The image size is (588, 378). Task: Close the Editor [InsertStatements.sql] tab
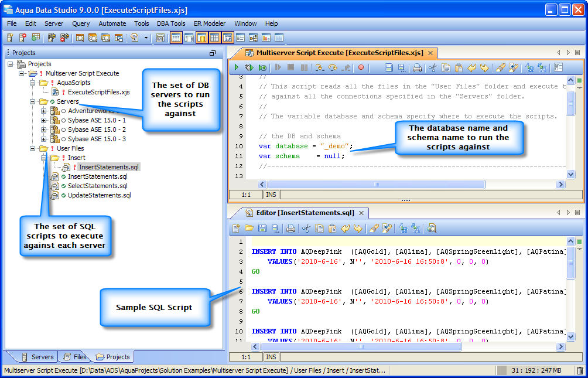point(361,213)
